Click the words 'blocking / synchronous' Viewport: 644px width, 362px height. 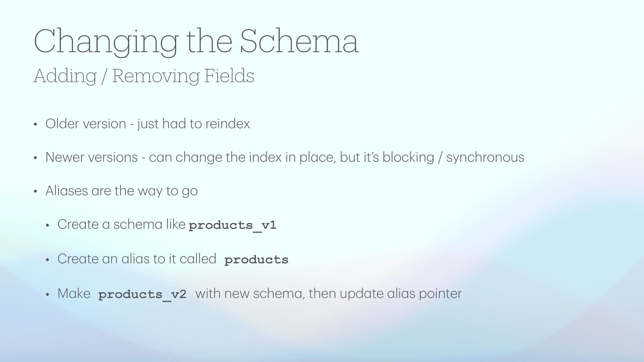coord(453,158)
